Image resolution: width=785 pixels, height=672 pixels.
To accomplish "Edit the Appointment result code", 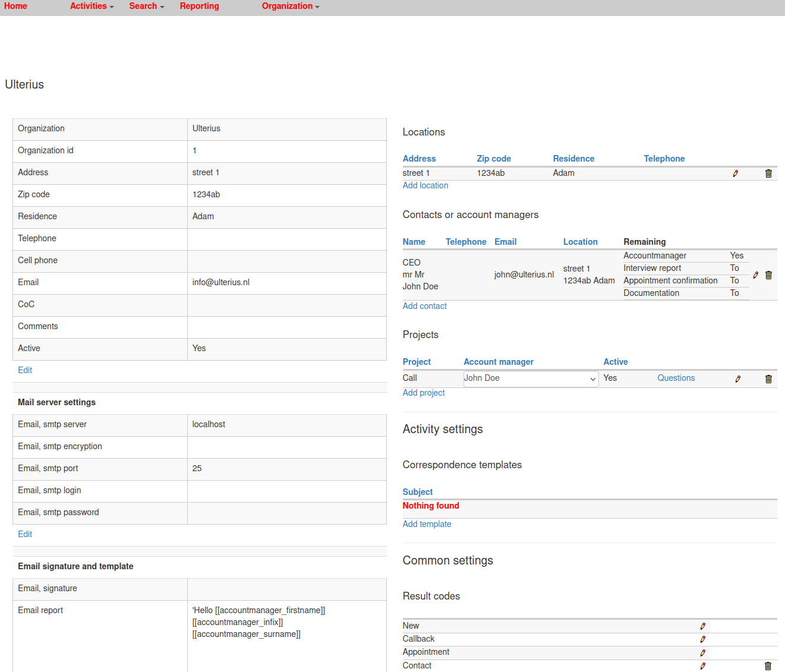I will click(702, 653).
